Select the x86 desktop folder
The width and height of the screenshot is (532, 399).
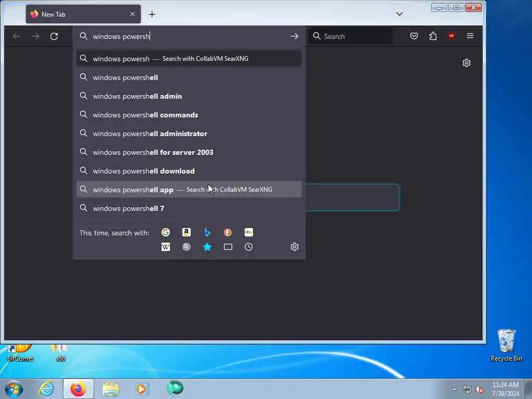tap(60, 353)
